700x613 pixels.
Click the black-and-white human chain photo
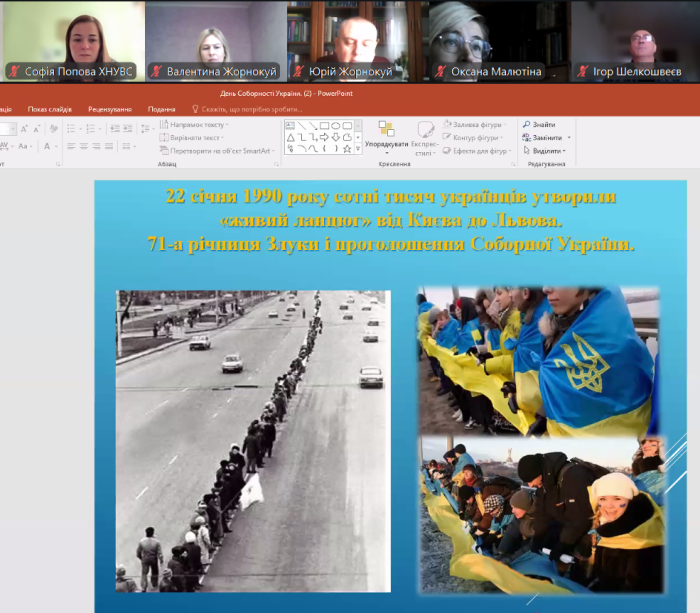click(253, 440)
